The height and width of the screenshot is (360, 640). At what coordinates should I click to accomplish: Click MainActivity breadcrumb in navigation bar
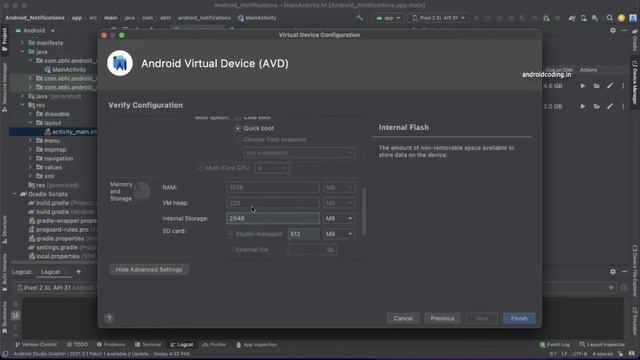257,18
